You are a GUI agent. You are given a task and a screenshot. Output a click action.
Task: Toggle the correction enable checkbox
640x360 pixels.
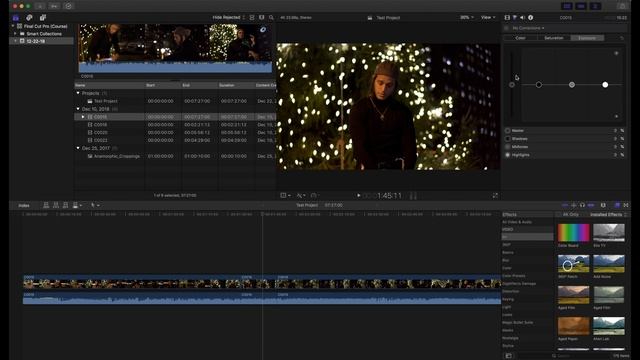tap(507, 28)
